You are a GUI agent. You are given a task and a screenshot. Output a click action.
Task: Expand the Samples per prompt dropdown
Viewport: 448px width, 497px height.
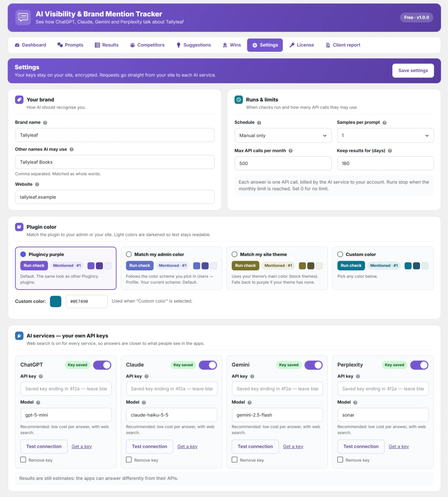coord(385,135)
